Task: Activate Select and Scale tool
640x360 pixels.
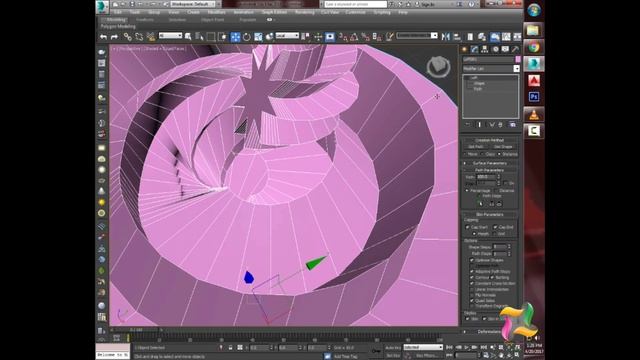Action: click(258, 37)
